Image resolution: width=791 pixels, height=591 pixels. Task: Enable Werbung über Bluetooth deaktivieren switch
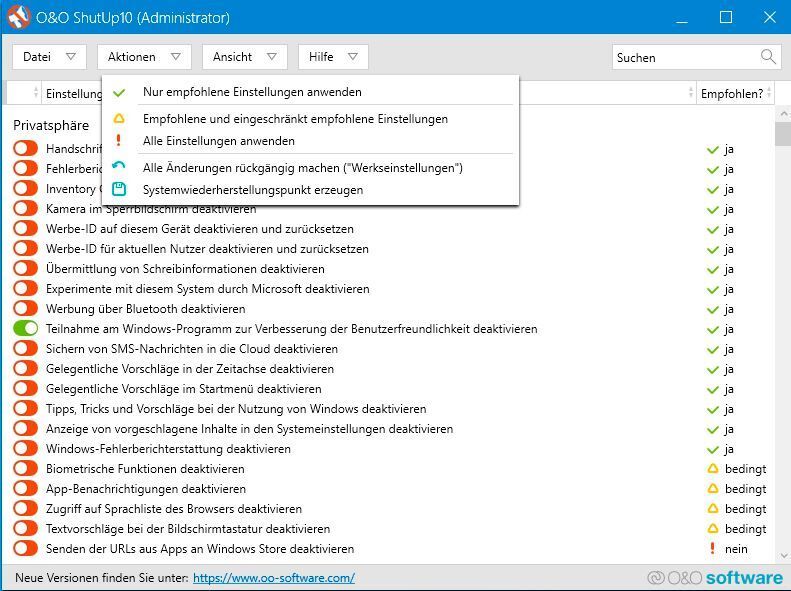(26, 308)
